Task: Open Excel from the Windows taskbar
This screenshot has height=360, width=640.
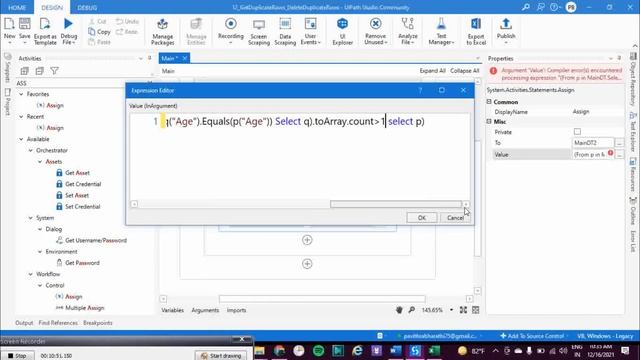Action: (x=434, y=351)
